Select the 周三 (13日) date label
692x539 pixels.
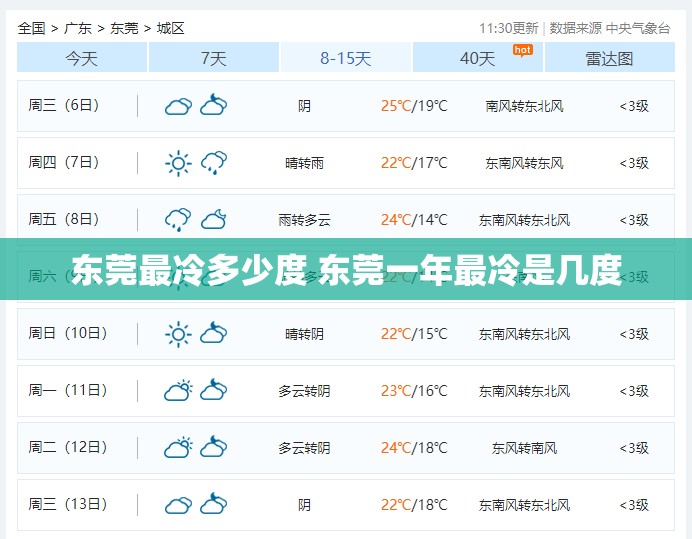click(68, 504)
